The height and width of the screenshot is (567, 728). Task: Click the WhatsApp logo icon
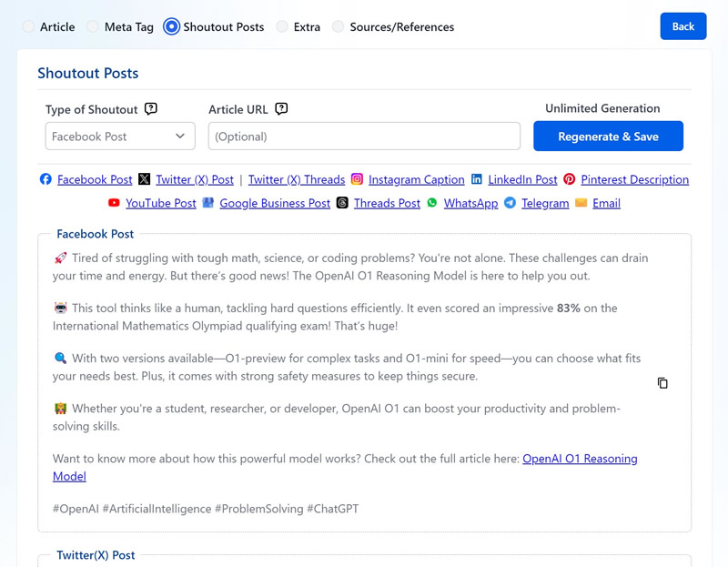[432, 203]
